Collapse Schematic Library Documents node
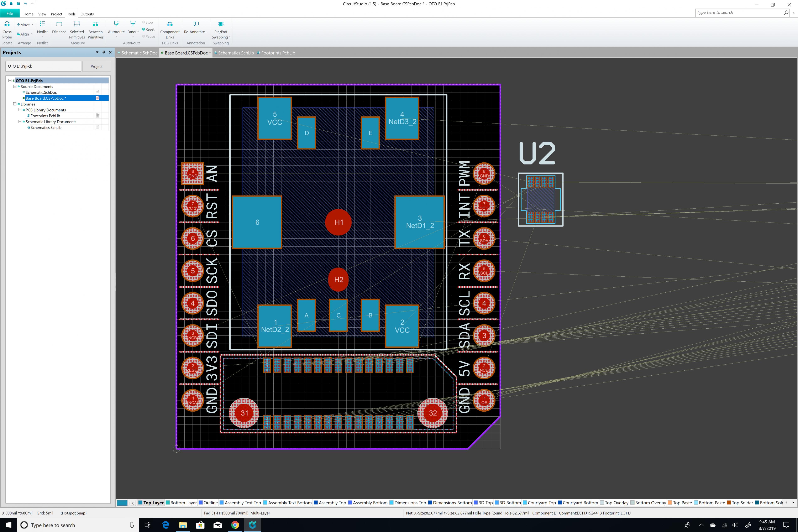The image size is (798, 532). pyautogui.click(x=20, y=121)
